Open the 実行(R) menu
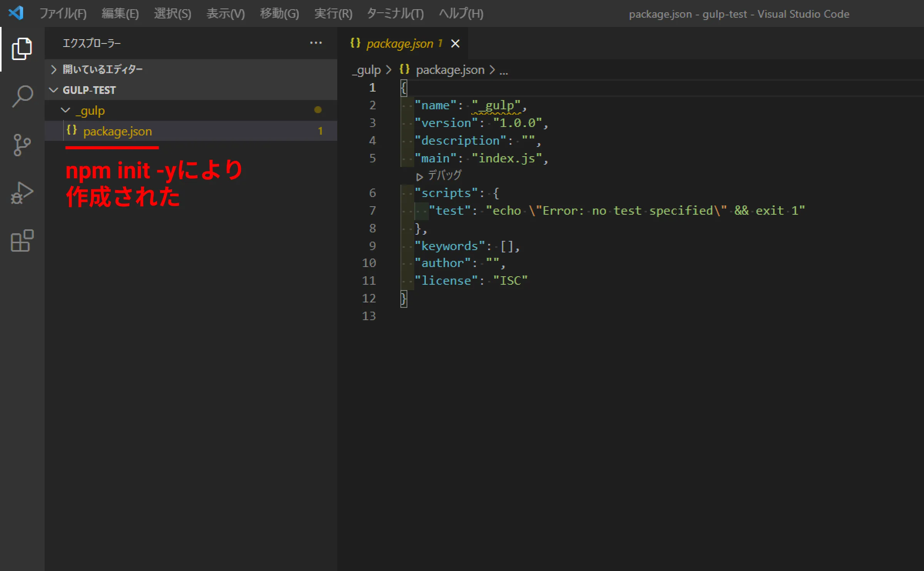The width and height of the screenshot is (924, 571). coord(333,14)
